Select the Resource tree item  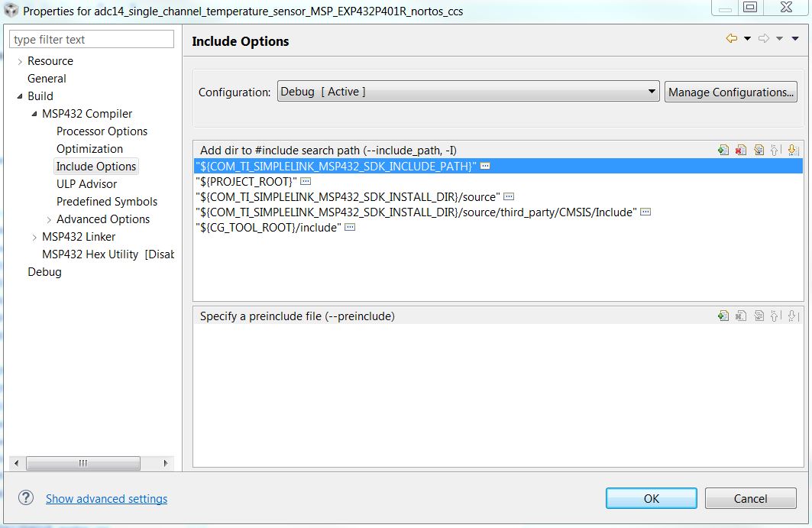click(50, 60)
